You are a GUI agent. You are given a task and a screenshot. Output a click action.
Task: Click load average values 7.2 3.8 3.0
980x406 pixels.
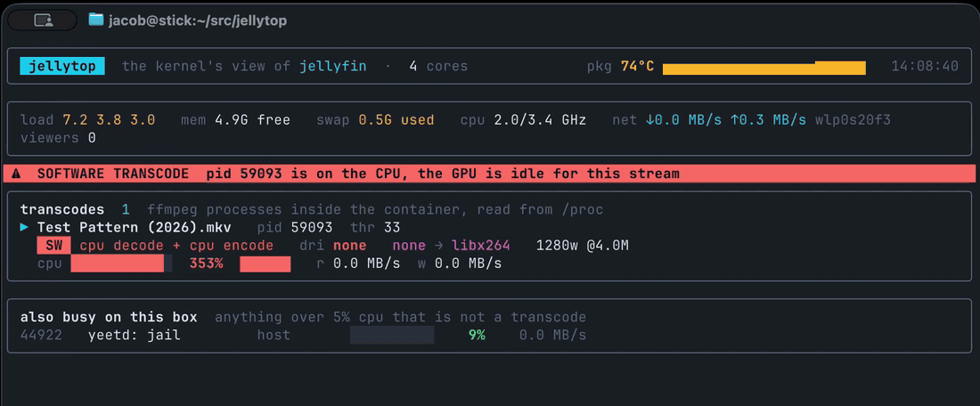tap(109, 120)
